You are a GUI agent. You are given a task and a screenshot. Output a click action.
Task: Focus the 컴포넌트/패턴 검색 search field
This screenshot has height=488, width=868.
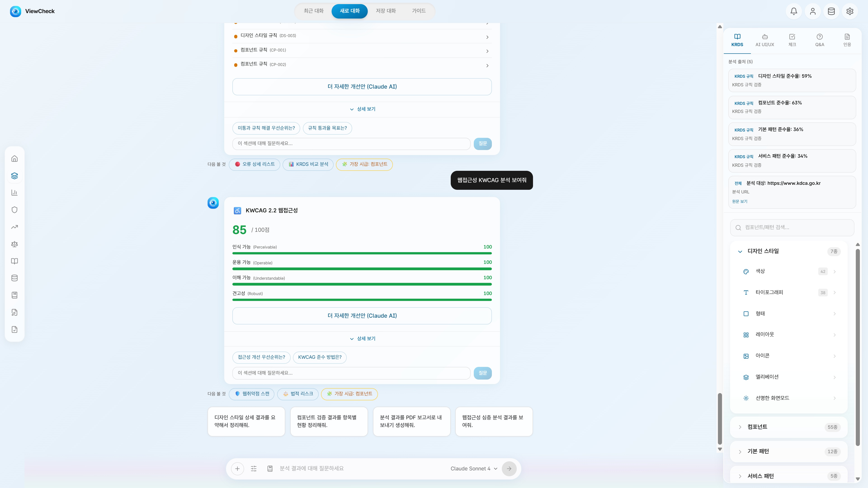tap(792, 228)
